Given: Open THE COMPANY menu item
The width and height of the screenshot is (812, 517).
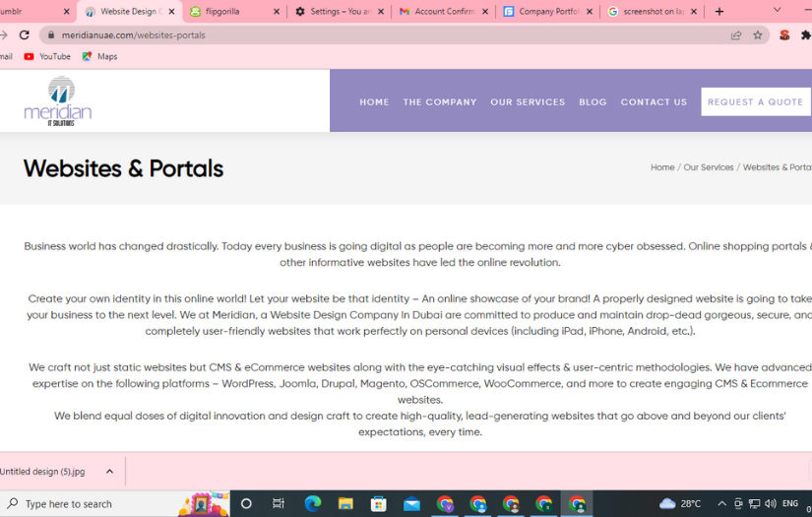Looking at the screenshot, I should click(x=440, y=102).
